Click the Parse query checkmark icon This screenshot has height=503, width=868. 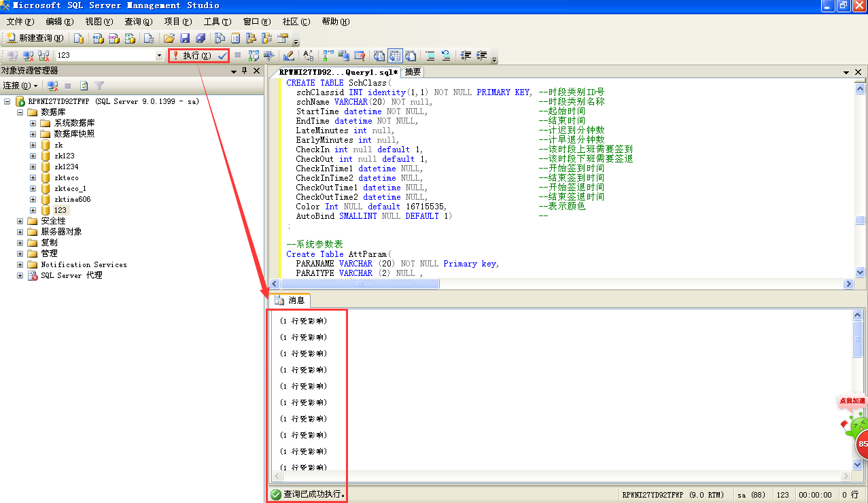(222, 56)
